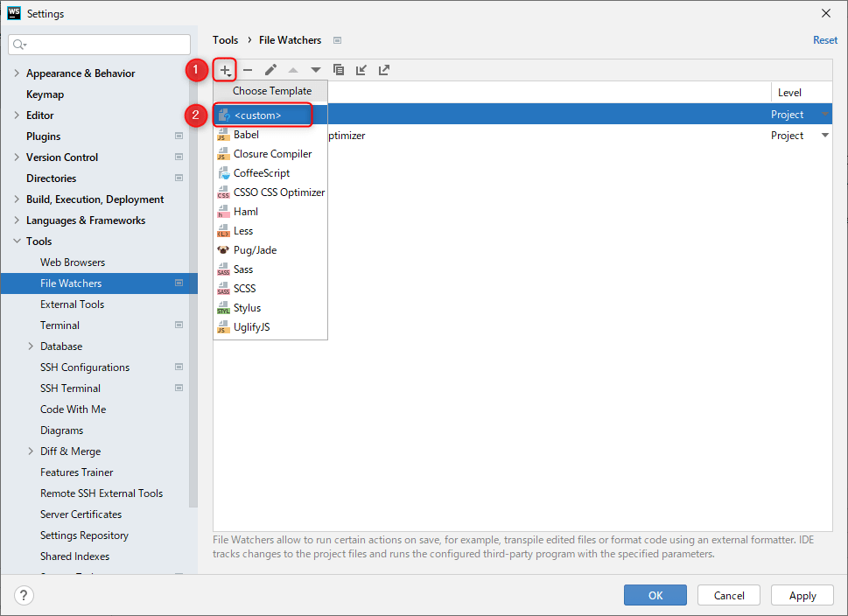Select the UglifyJS template
848x616 pixels.
click(x=270, y=326)
